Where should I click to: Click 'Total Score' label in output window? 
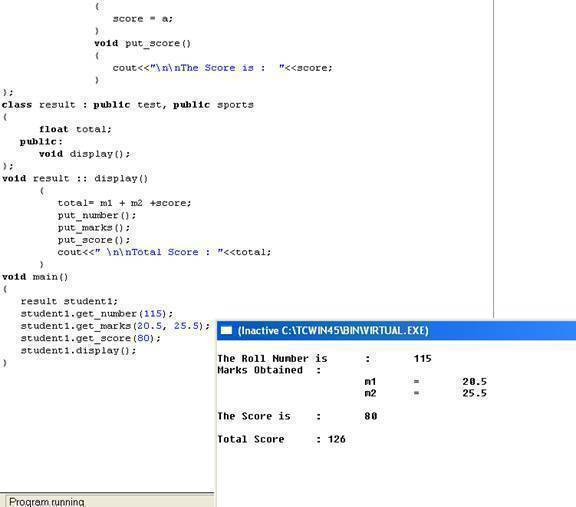pyautogui.click(x=251, y=439)
